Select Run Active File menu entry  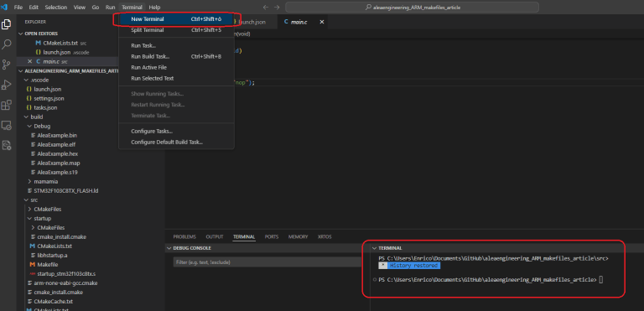[x=176, y=67]
